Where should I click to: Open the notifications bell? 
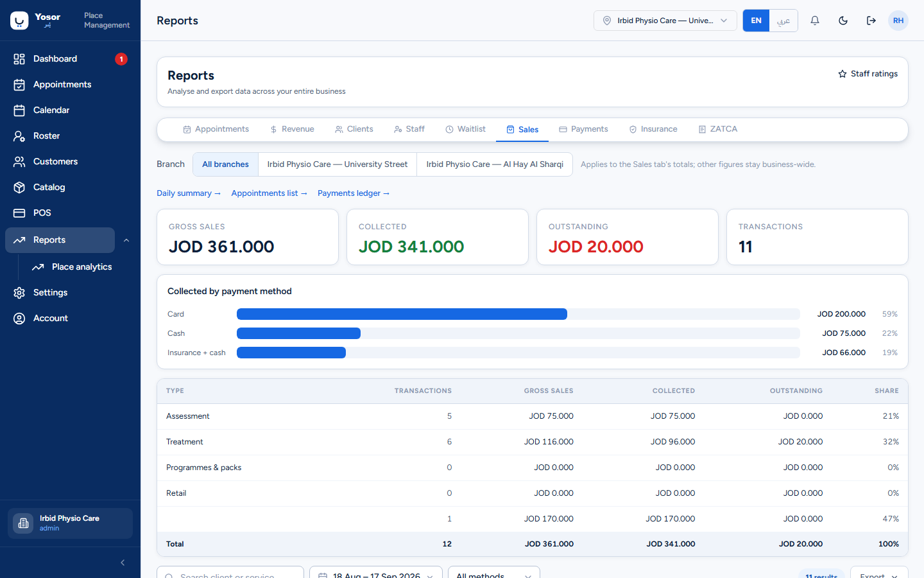pyautogui.click(x=815, y=21)
